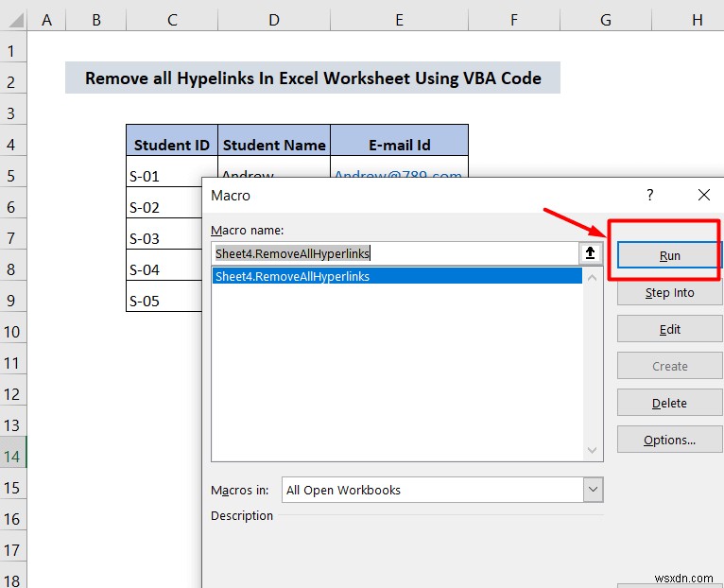Open macro Options button

[x=669, y=440]
